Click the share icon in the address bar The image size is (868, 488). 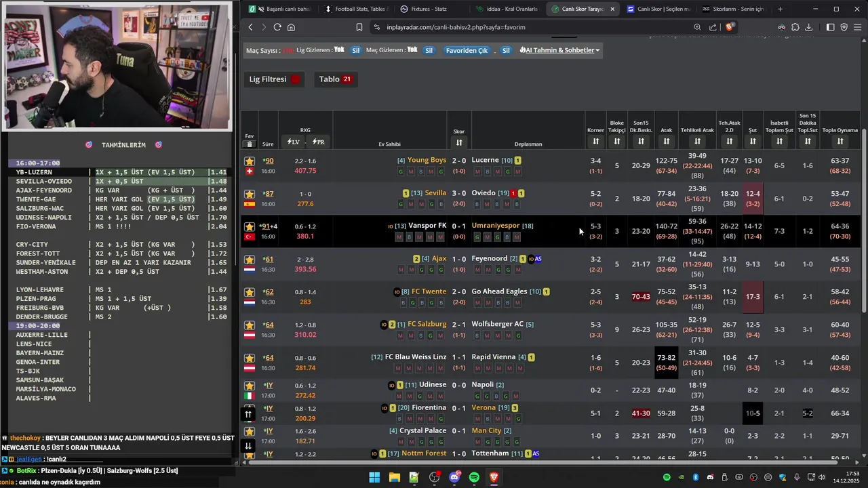click(x=713, y=27)
